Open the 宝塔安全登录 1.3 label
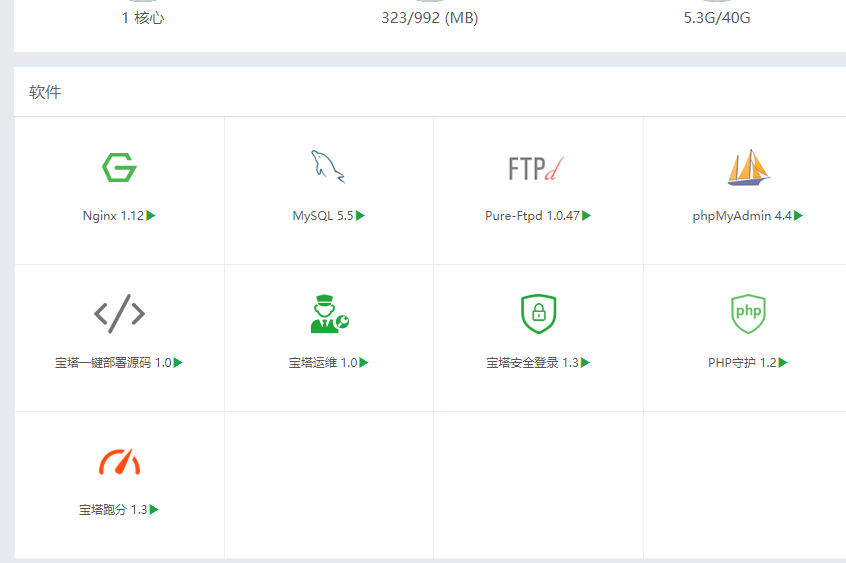The height and width of the screenshot is (563, 846). click(x=533, y=363)
